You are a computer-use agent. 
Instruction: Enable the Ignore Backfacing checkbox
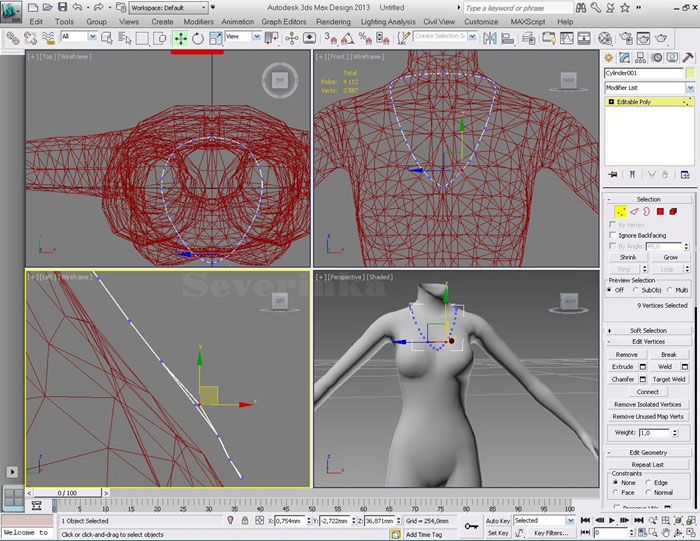click(613, 235)
